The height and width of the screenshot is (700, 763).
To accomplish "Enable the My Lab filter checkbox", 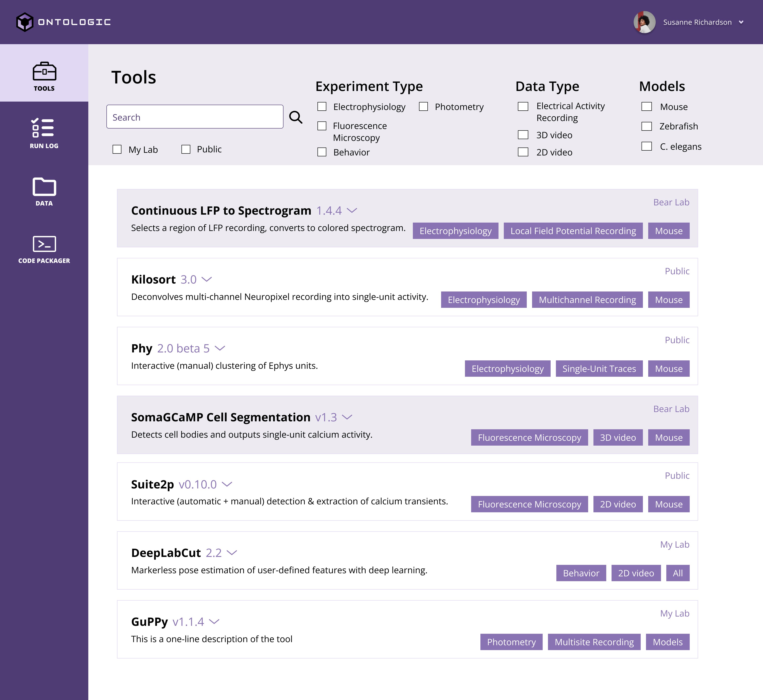I will (x=117, y=149).
